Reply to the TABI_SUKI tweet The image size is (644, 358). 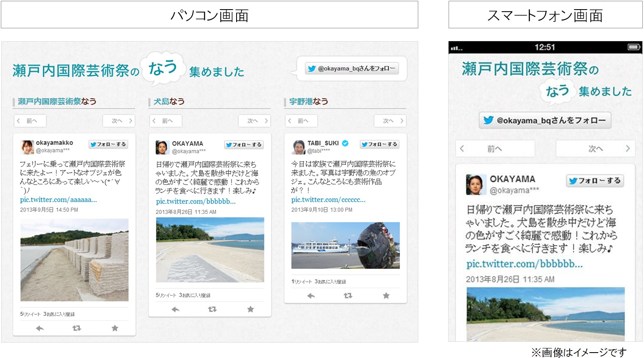click(x=311, y=296)
